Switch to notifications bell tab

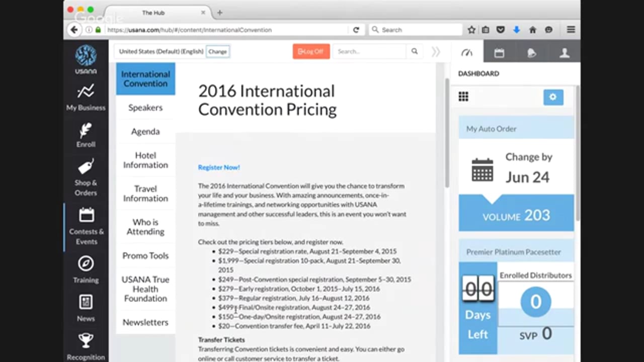tap(531, 52)
